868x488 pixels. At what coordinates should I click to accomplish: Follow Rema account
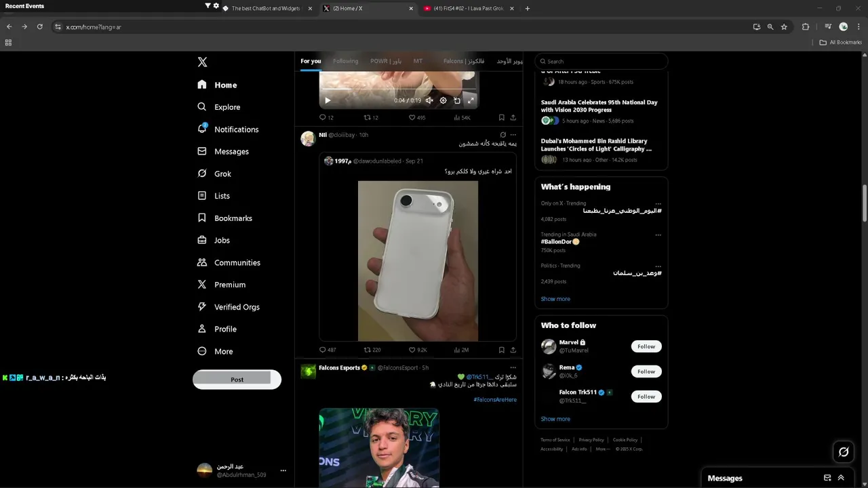[646, 371]
